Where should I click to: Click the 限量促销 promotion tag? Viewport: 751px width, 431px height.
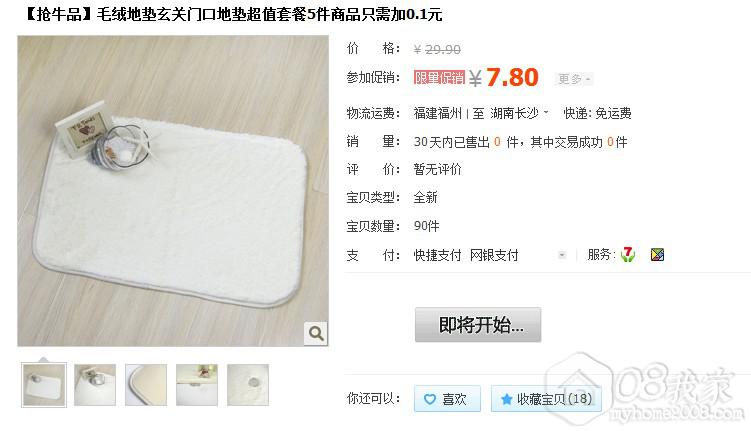pos(439,78)
